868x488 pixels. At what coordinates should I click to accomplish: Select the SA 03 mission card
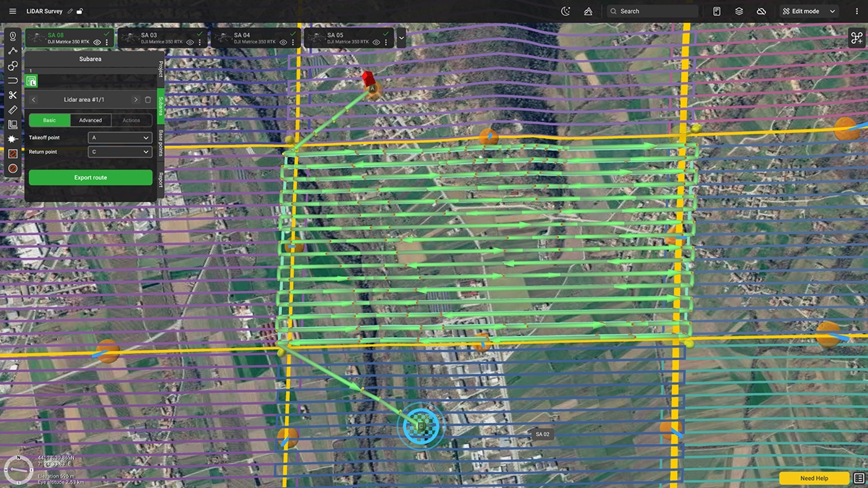point(162,38)
